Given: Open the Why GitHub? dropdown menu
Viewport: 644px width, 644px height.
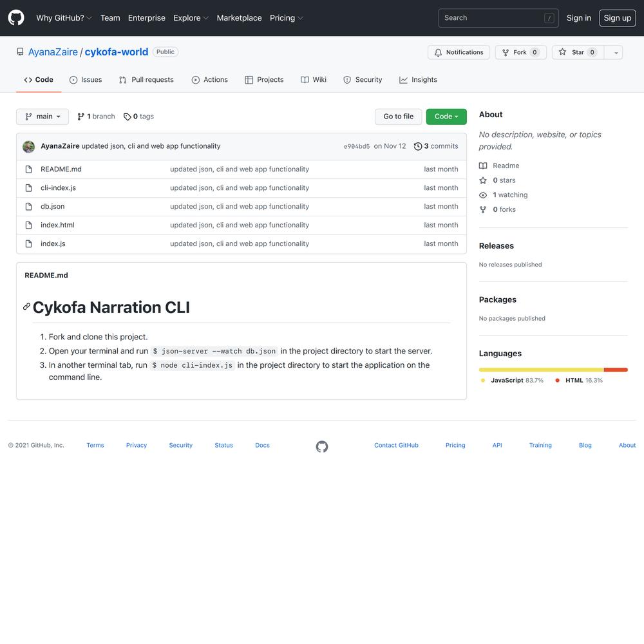Looking at the screenshot, I should click(x=64, y=18).
